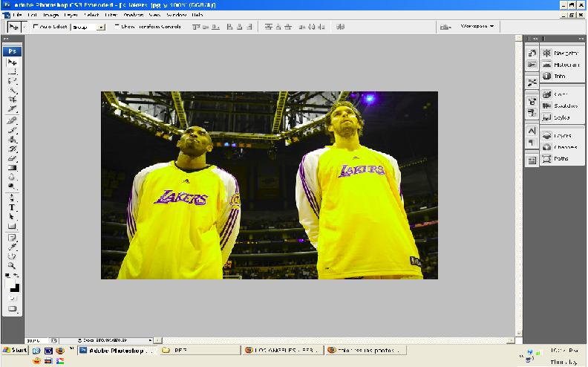Open the History panel icon
Image resolution: width=588 pixels, height=367 pixels.
point(532,53)
